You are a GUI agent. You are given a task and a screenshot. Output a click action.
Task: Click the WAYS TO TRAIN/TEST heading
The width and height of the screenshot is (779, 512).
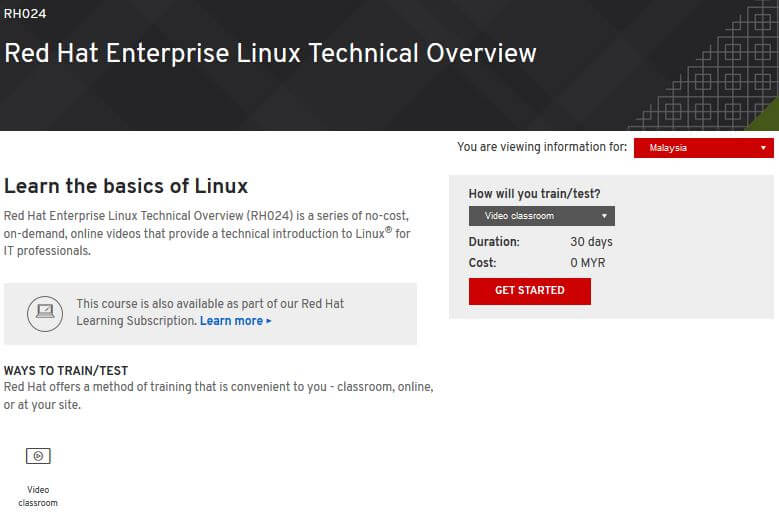66,371
